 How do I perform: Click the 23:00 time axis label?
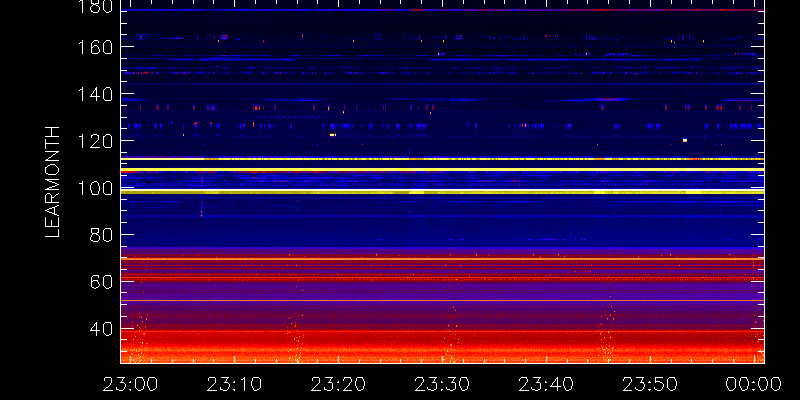(x=130, y=384)
